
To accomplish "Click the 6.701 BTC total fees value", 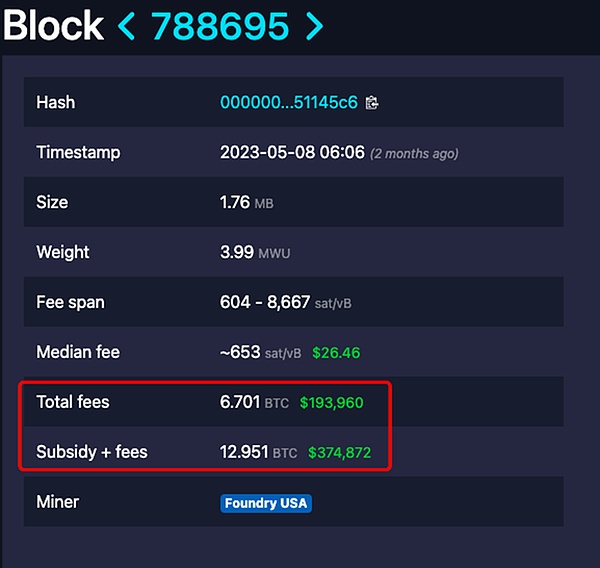I will click(x=255, y=402).
